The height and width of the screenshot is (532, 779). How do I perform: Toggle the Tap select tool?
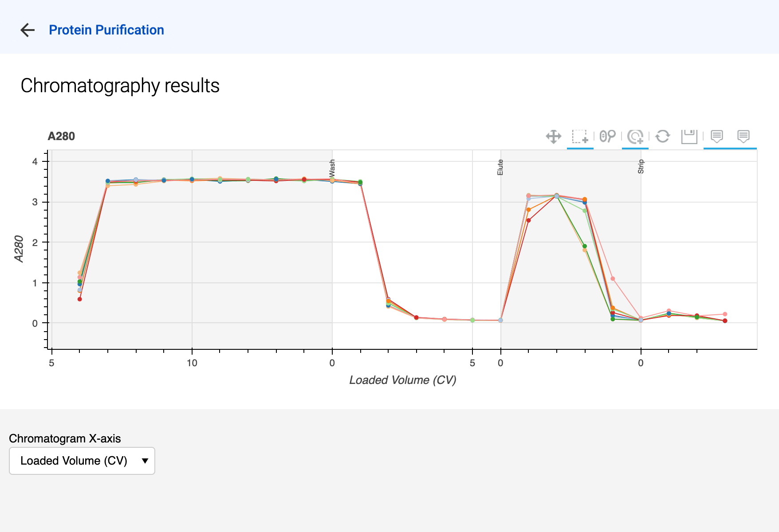point(635,137)
